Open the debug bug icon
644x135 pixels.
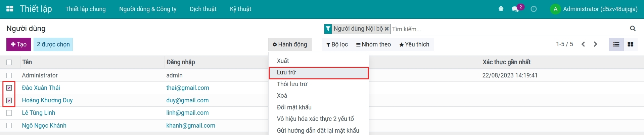click(501, 9)
